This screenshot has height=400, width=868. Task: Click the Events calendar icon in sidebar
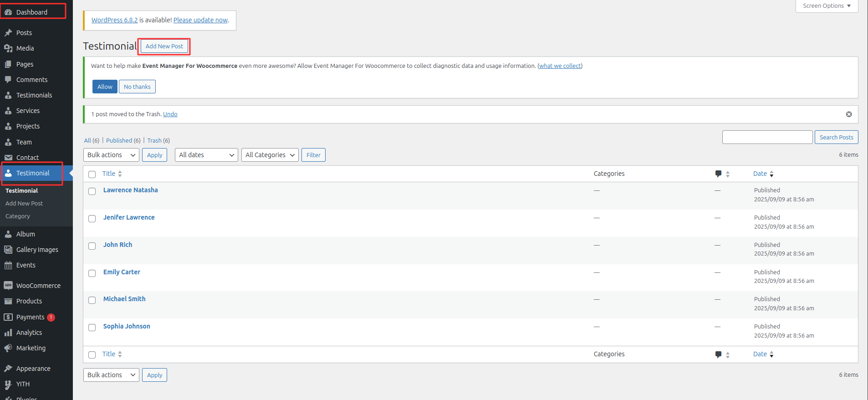coord(8,265)
